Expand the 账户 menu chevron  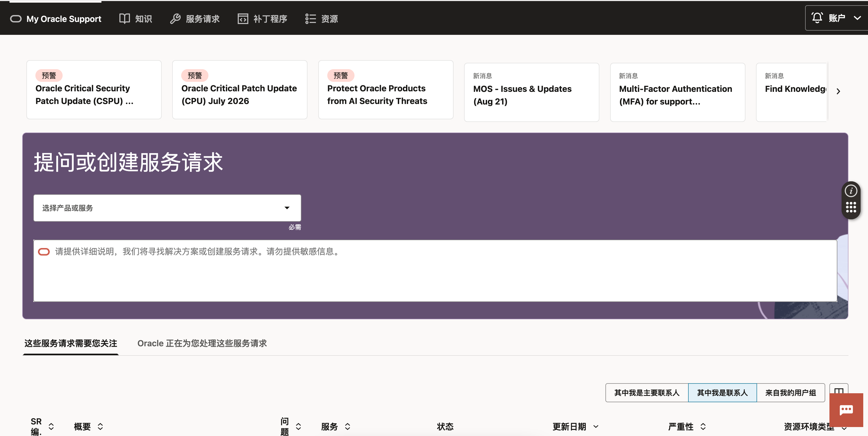pyautogui.click(x=857, y=18)
